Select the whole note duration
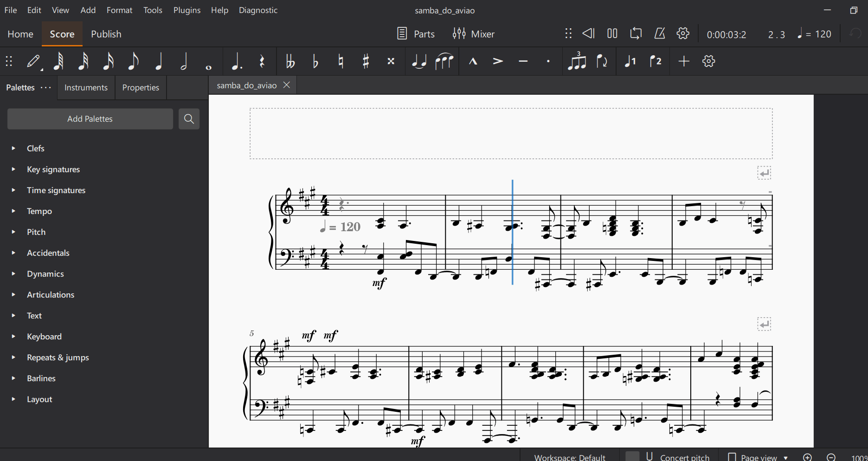The height and width of the screenshot is (461, 868). (209, 67)
